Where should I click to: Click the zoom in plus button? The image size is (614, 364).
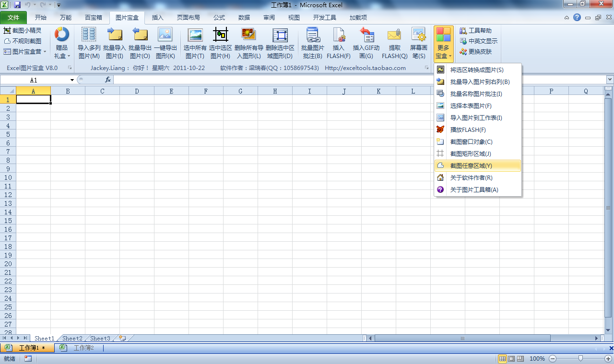click(609, 359)
